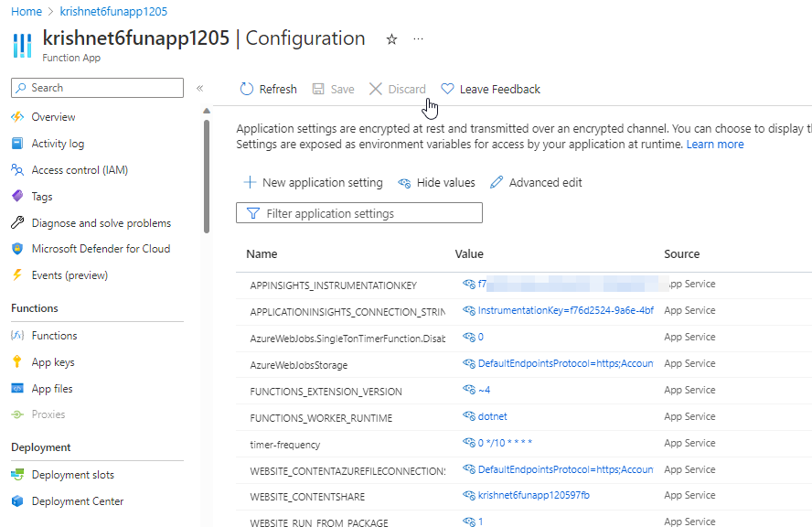
Task: Toggle visibility of APPLICATIONINSIGHTS_CONNECTION_STRING value
Action: [469, 310]
